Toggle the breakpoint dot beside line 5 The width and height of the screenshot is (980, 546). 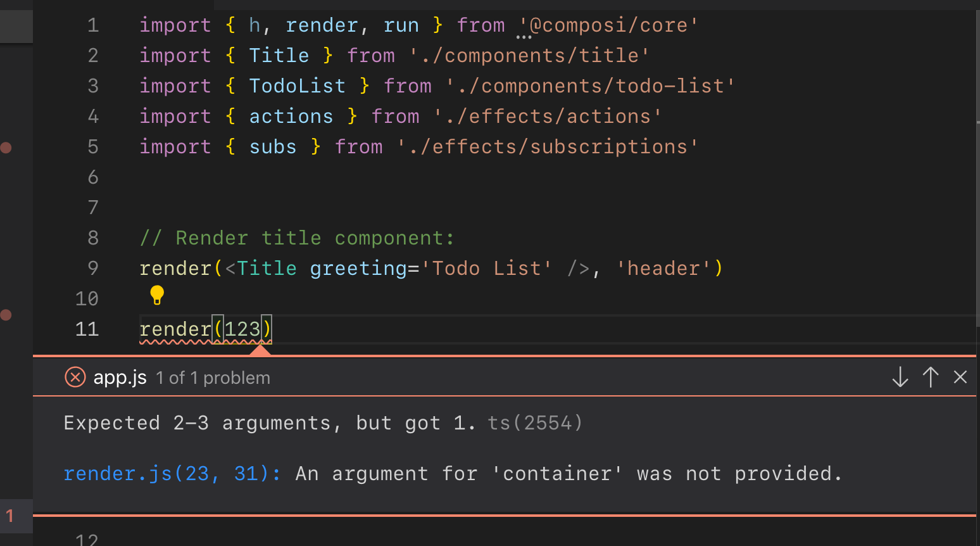pos(7,148)
